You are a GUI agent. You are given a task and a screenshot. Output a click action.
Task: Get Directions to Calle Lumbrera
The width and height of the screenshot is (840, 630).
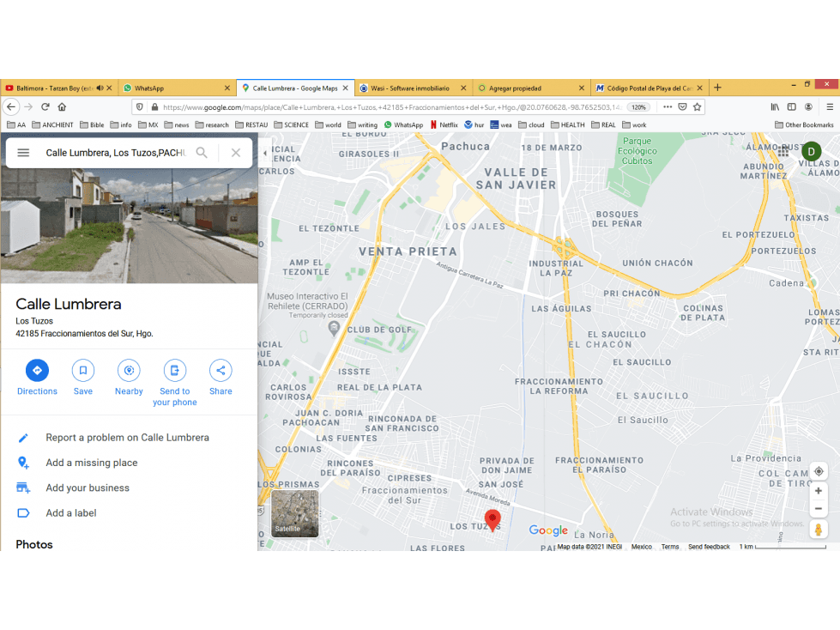click(x=37, y=378)
